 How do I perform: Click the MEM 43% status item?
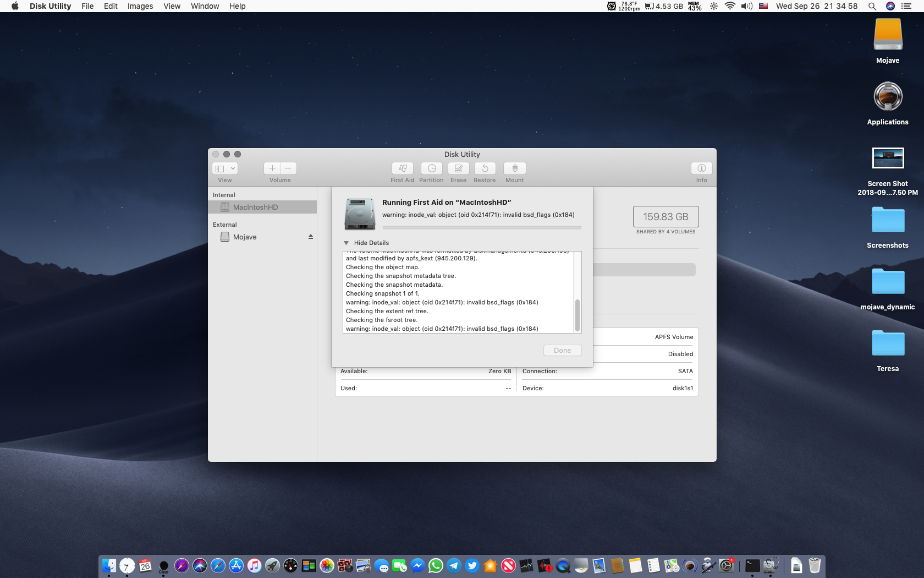coord(695,6)
